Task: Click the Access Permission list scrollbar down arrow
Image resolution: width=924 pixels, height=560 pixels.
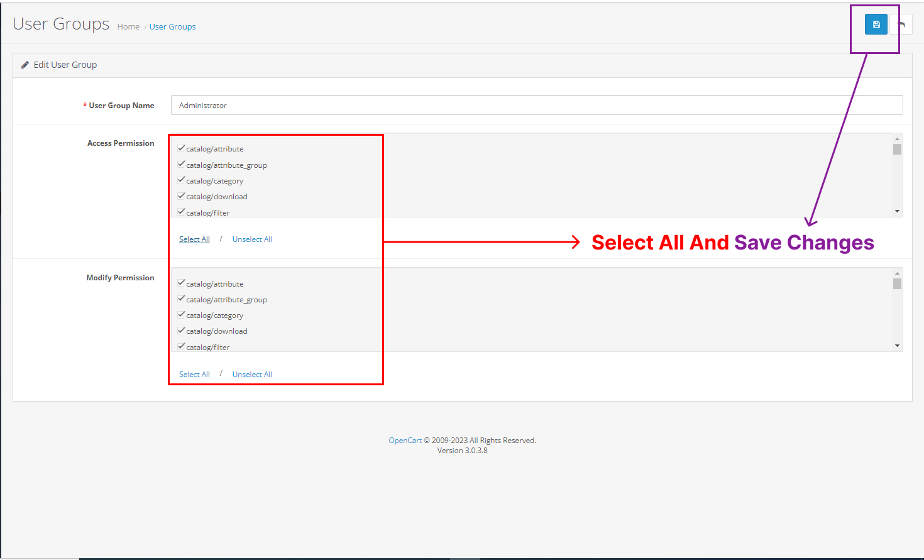Action: tap(897, 211)
